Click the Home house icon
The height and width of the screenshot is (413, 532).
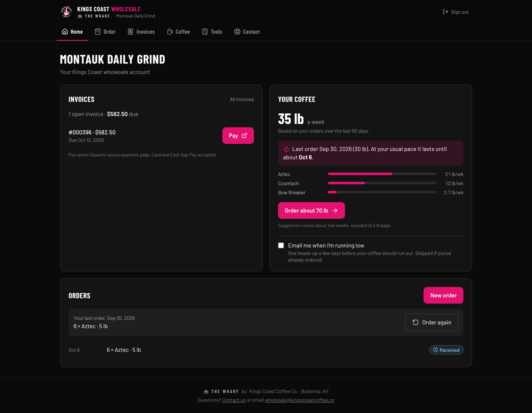tap(65, 31)
